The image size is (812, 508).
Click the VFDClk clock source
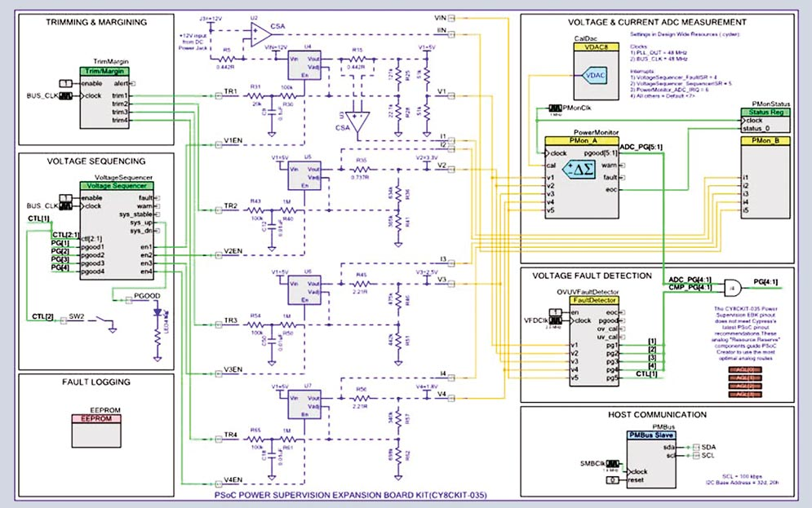click(556, 320)
